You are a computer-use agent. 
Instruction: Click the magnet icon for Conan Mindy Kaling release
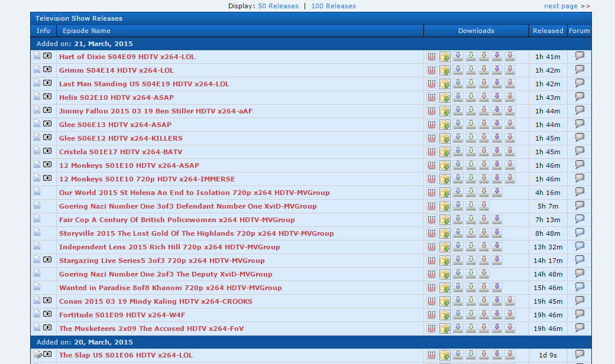coord(432,301)
